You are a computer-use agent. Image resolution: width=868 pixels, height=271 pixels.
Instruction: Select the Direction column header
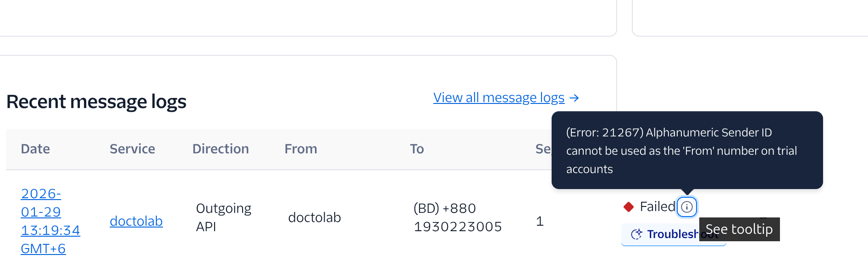(221, 149)
